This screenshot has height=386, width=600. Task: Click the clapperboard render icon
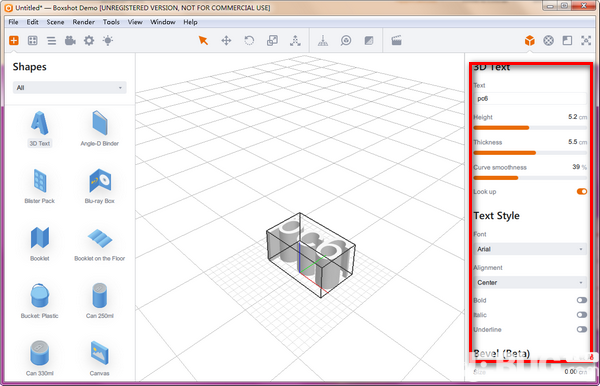tap(396, 41)
